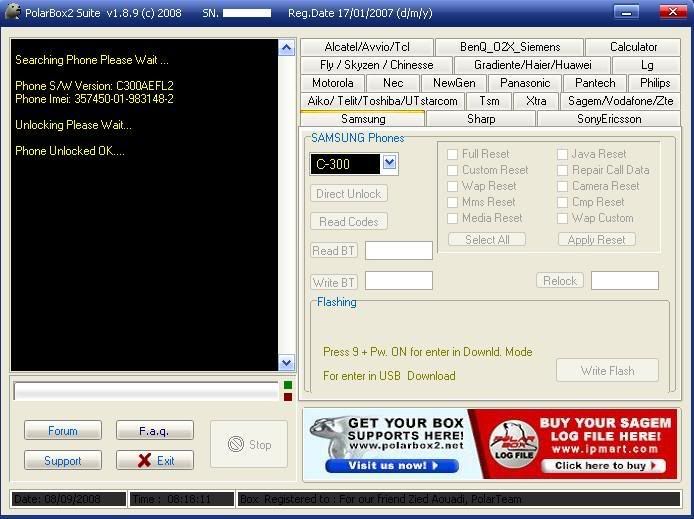Select the Samsung tab

362,119
